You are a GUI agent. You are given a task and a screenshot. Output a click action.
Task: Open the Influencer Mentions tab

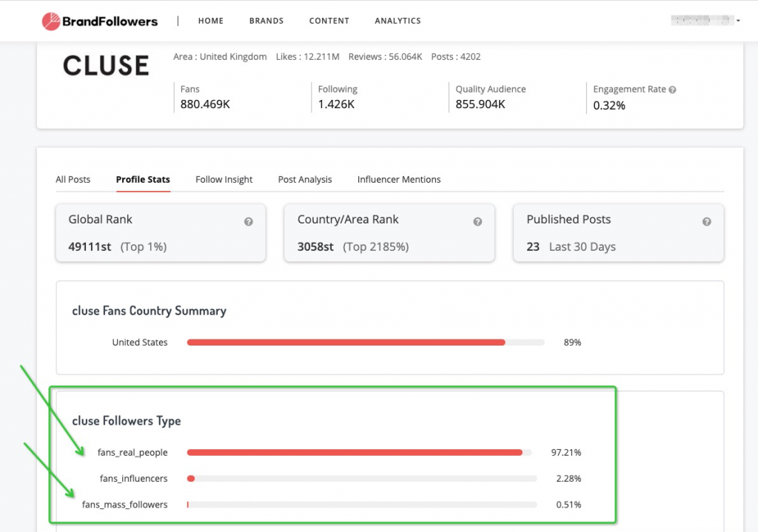click(x=399, y=179)
